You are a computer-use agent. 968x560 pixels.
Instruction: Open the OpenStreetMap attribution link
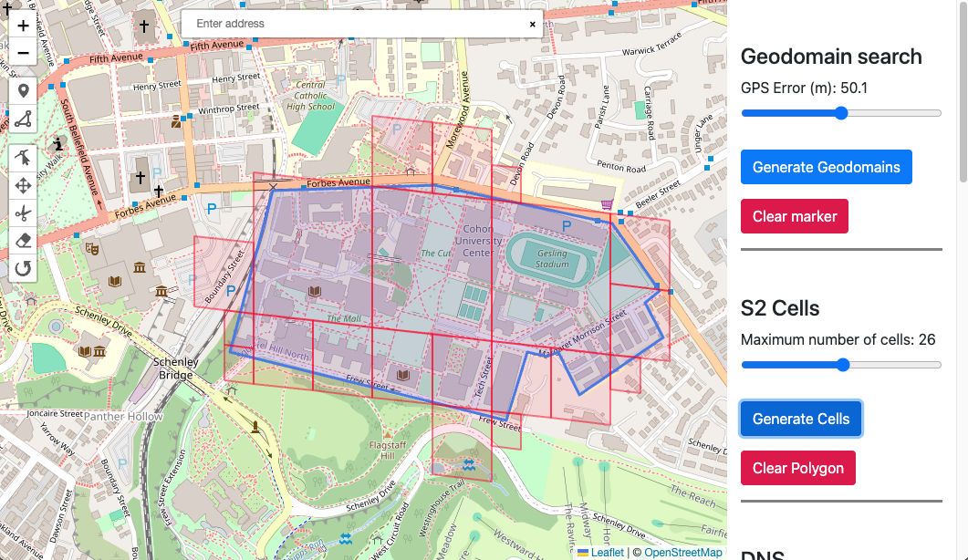coord(682,553)
